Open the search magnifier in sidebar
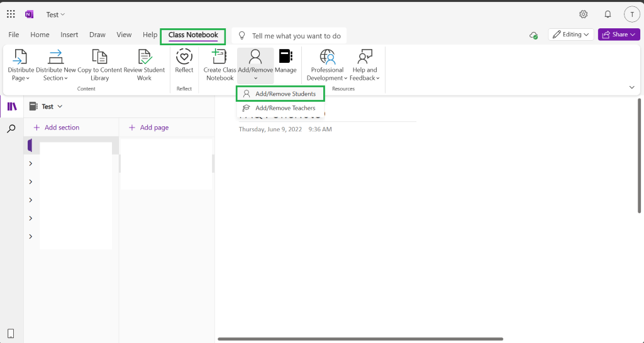Screen dimensions: 644x343 (x=11, y=129)
